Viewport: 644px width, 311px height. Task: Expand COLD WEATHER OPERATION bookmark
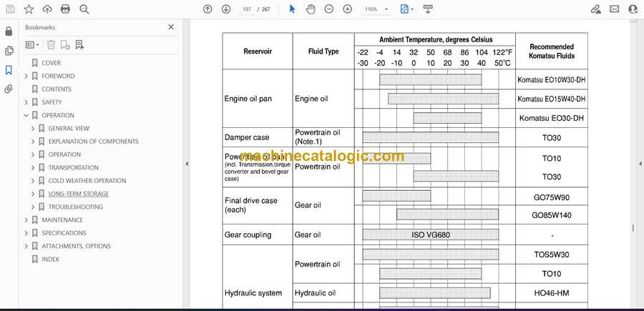point(33,181)
